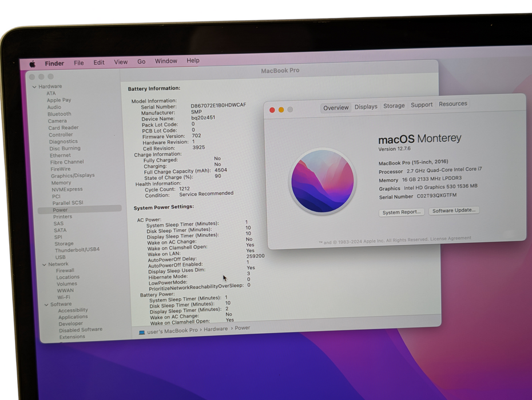The width and height of the screenshot is (532, 400).
Task: Click the battery serial number D867072E1B0HDWCAF
Action: [x=218, y=105]
